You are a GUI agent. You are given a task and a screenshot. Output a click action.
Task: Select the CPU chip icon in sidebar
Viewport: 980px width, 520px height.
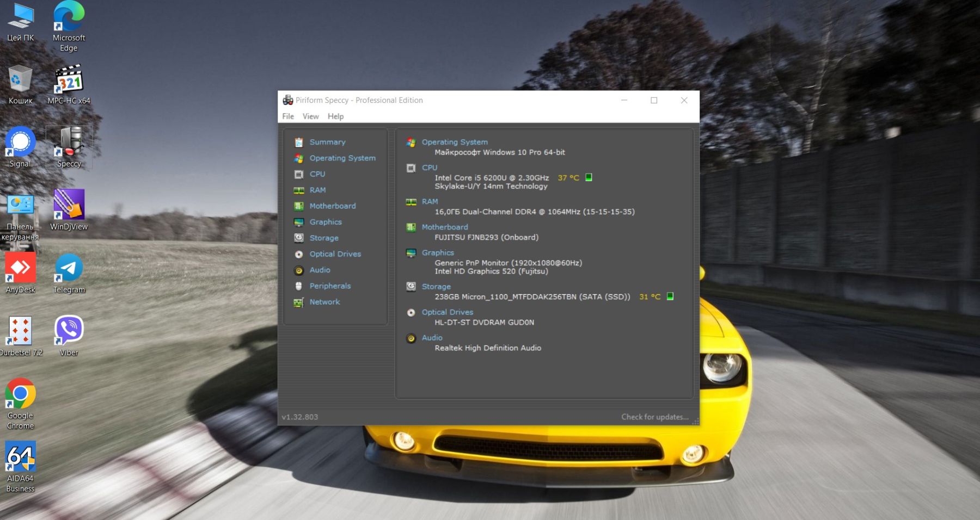298,175
